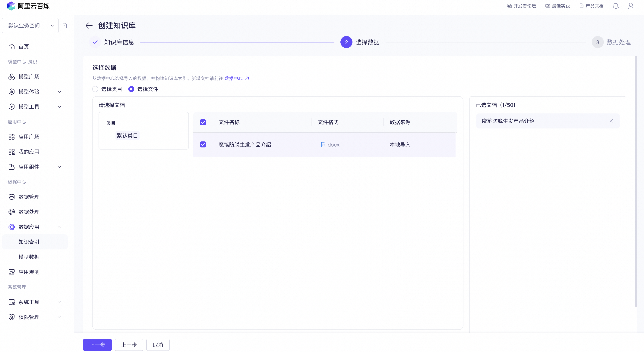
Task: Click the page vertical scrollbar
Action: tap(636, 181)
